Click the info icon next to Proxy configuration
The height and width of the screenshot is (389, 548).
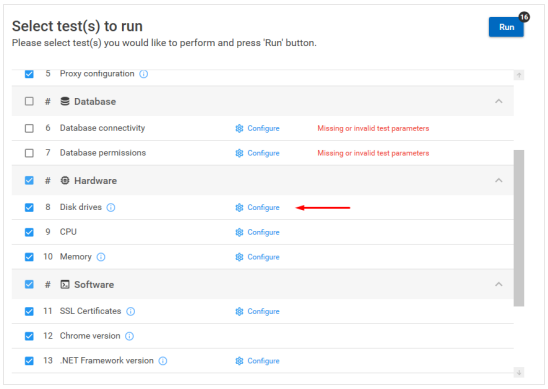click(144, 74)
